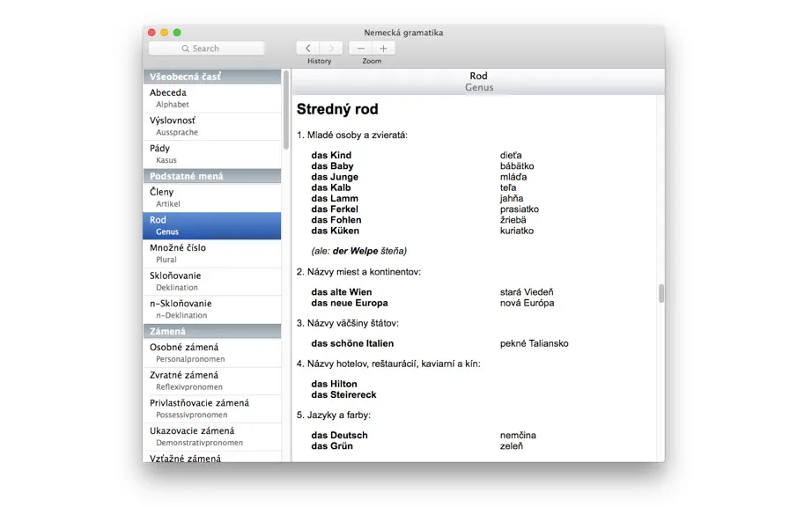Click the word das Kind
Viewport: 812px width, 507px height.
[x=331, y=155]
